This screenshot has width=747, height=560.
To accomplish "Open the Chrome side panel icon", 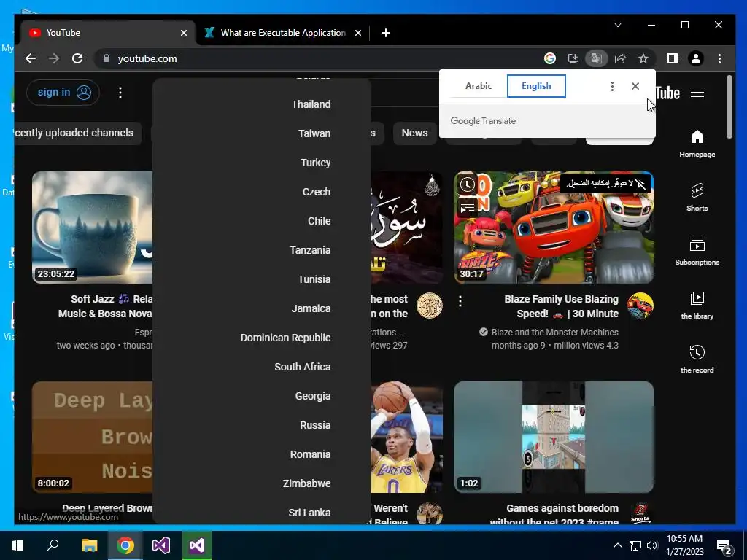I will point(672,58).
